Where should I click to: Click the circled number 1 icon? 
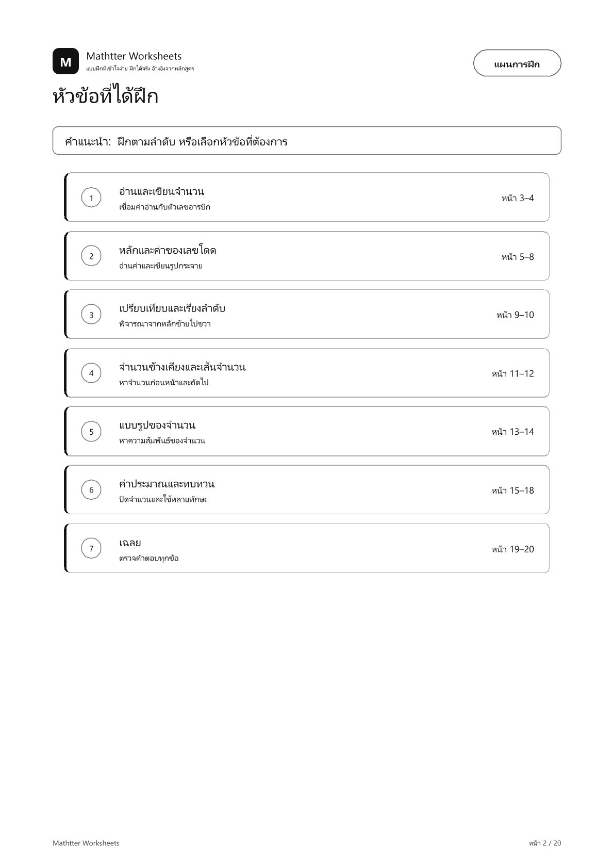click(91, 198)
